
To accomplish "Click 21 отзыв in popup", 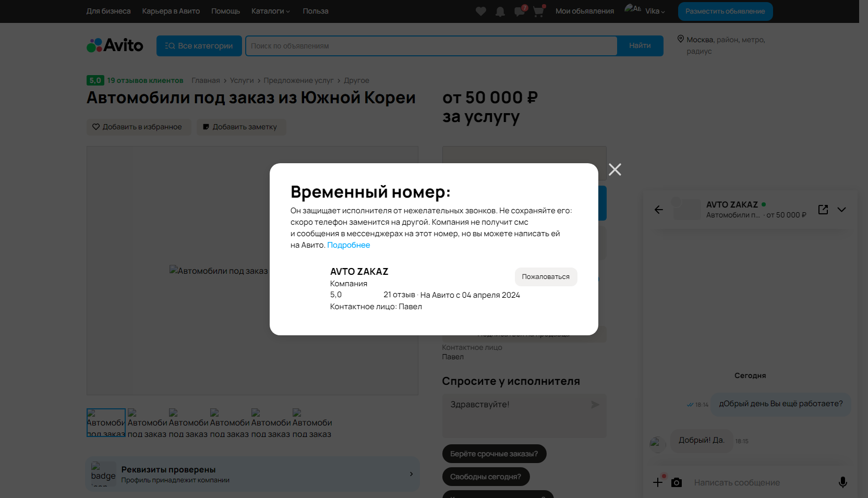I will tap(399, 295).
